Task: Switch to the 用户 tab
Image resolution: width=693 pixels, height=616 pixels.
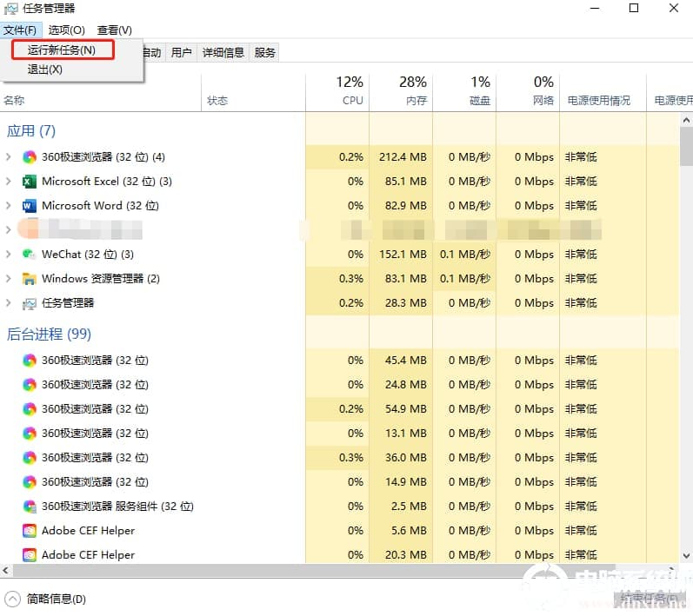Action: [x=181, y=52]
